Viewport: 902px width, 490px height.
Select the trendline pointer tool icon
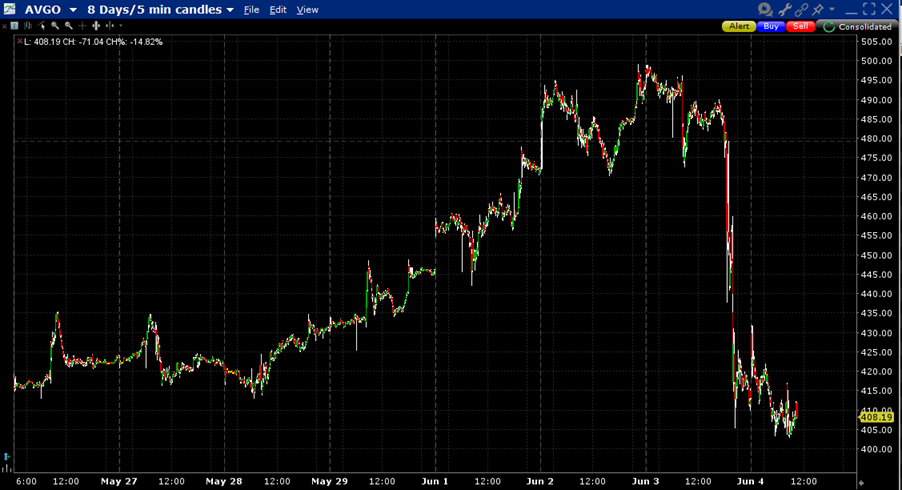(x=41, y=25)
